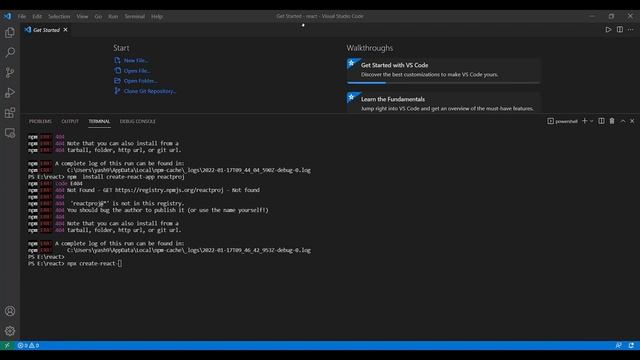
Task: Click the New File link
Action: (132, 60)
